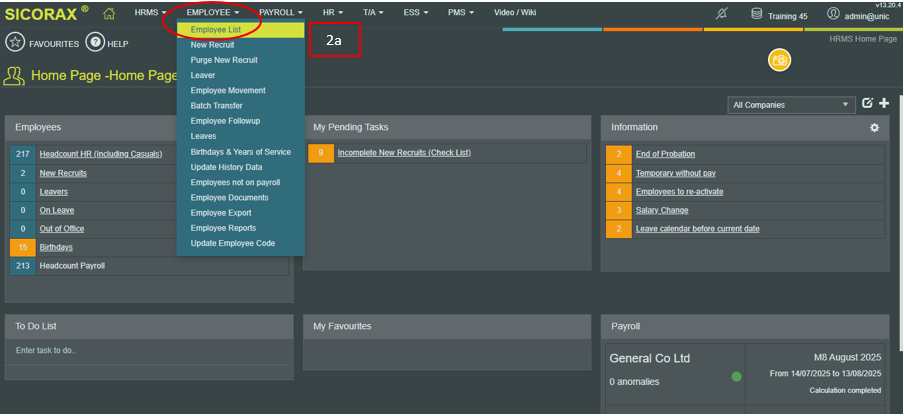Open the PAYROLL menu dropdown
904x416 pixels.
[x=281, y=12]
